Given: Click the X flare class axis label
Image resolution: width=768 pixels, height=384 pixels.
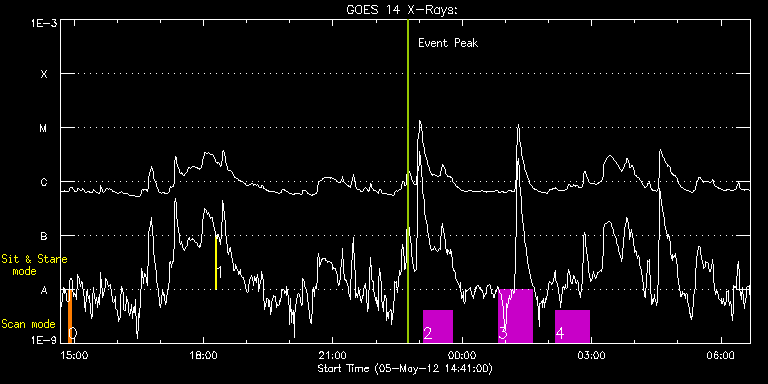Looking at the screenshot, I should (44, 74).
